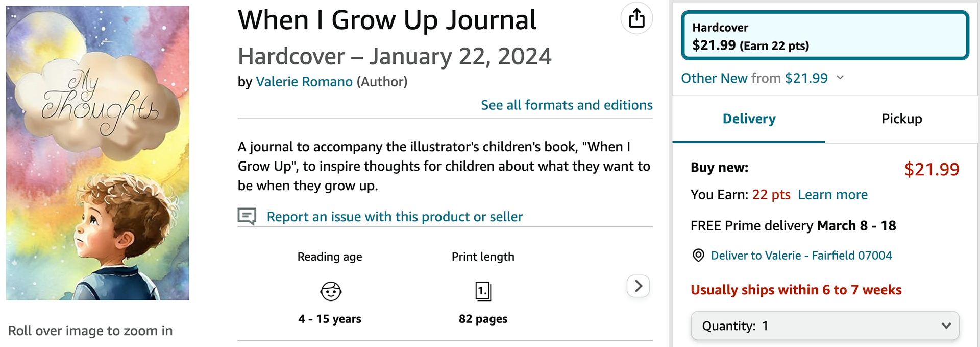Click the next arrow in product details carousel
Screen dimensions: 980x347
[x=638, y=286]
